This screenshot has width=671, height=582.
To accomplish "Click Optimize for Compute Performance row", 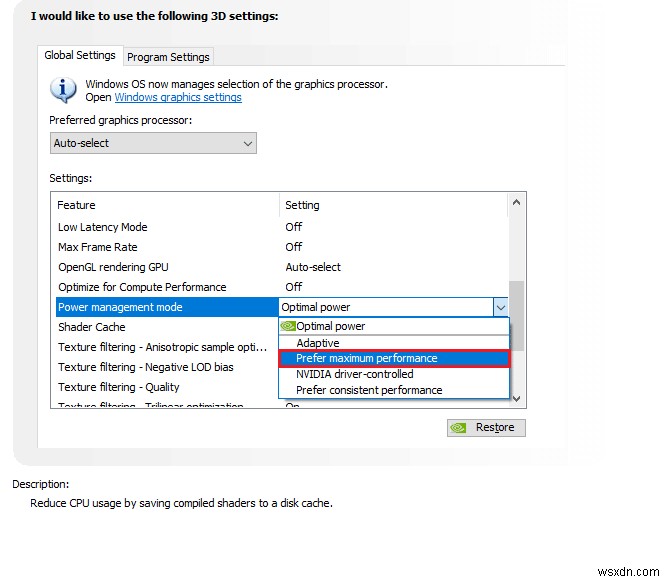I will tap(142, 287).
